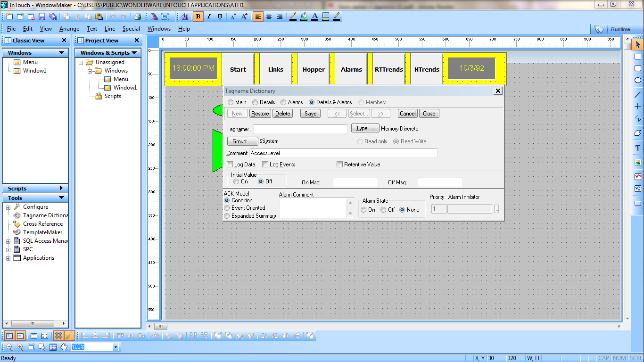Toggle Underline text formatting
Viewport: 644px width, 362px height.
pos(220,16)
